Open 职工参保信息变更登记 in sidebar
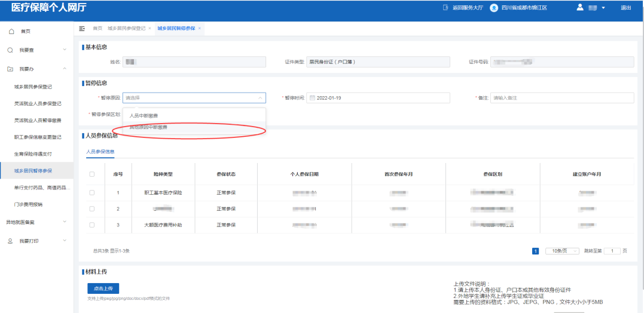 36,137
